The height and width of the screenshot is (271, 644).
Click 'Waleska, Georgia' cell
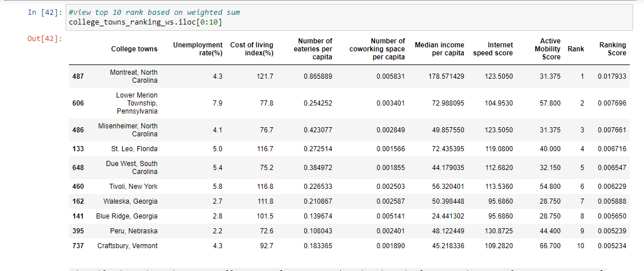[x=130, y=201]
